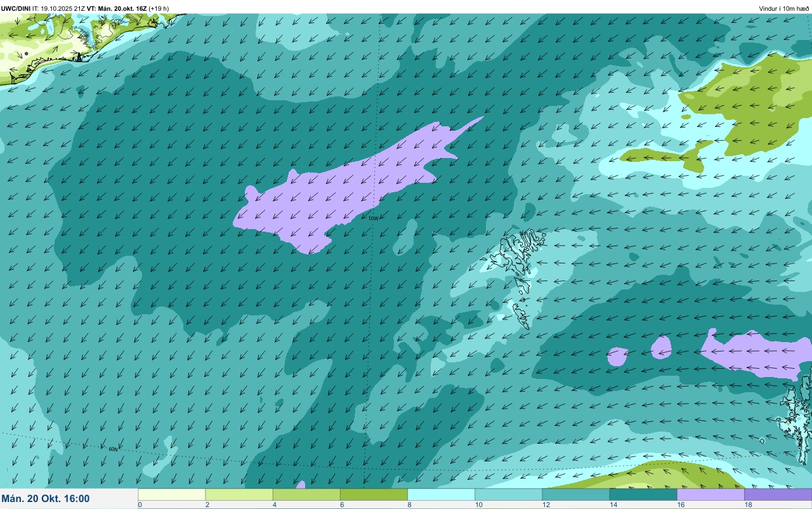Click the pale cyan 8–10 legend swatch
812x509 pixels.
[x=441, y=494]
